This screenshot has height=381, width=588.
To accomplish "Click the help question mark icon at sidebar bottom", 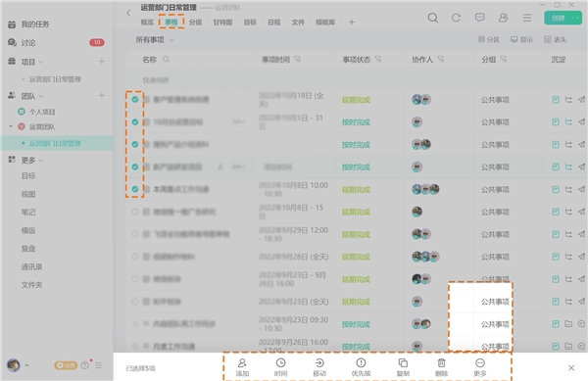I will pyautogui.click(x=85, y=365).
